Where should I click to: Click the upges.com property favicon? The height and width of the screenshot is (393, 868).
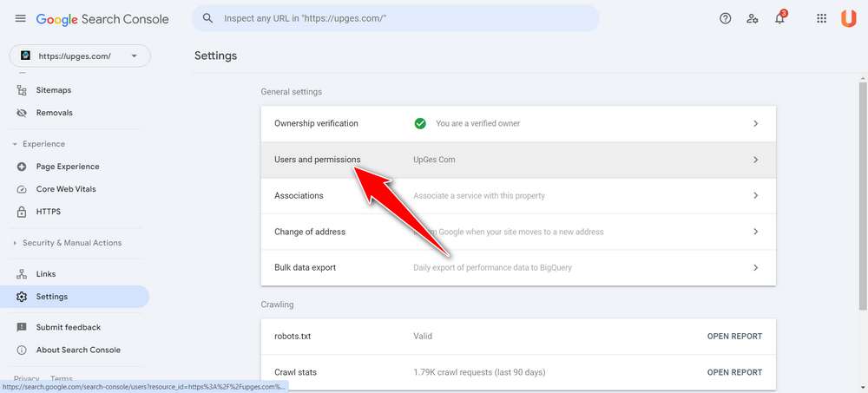pos(25,56)
